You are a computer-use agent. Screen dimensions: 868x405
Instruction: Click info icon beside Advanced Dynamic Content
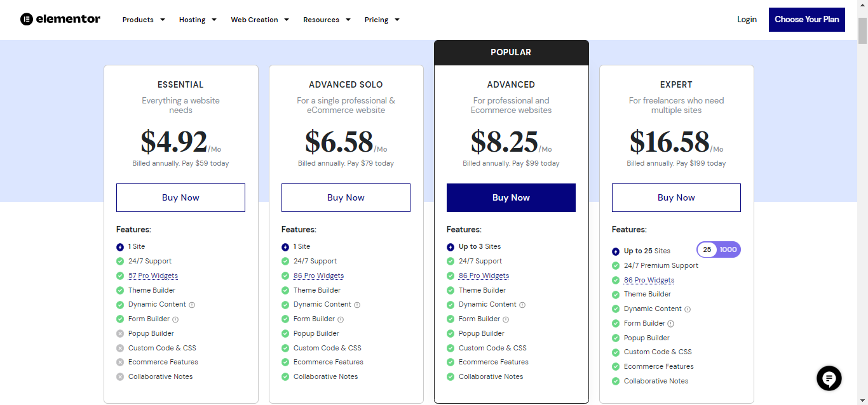pyautogui.click(x=522, y=305)
